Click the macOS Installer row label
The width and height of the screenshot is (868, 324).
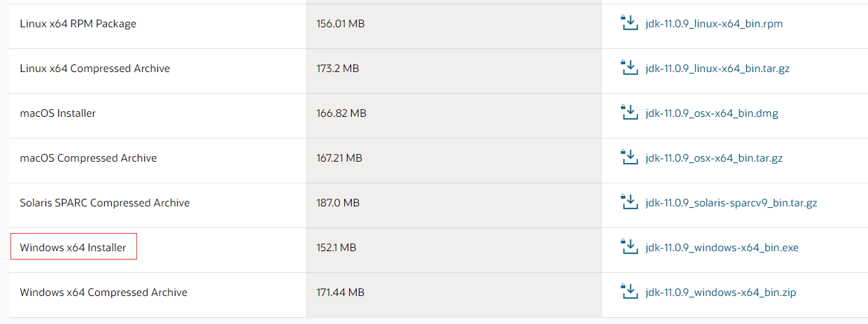[58, 113]
